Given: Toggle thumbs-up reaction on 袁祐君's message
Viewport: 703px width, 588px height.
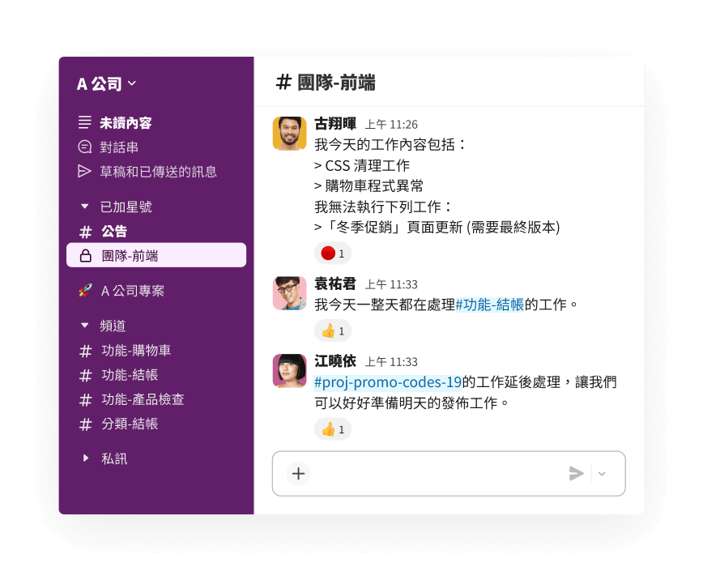Looking at the screenshot, I should [x=333, y=331].
